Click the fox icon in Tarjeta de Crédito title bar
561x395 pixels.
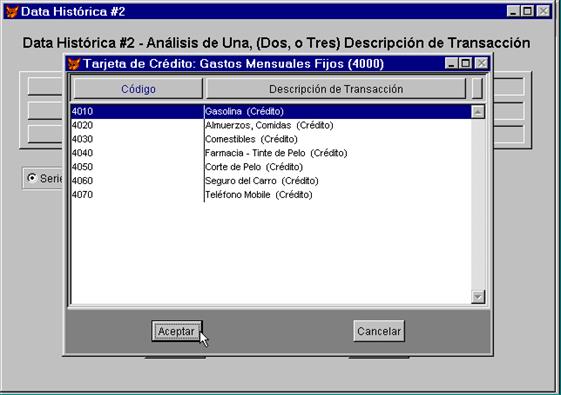coord(74,64)
